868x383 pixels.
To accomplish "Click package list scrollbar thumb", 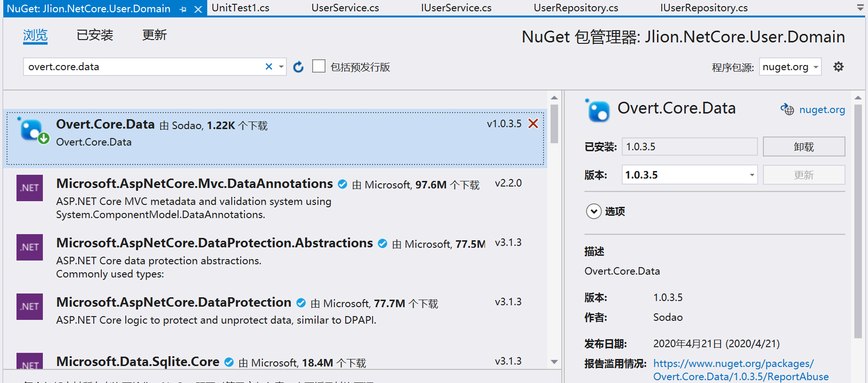I will 554,123.
